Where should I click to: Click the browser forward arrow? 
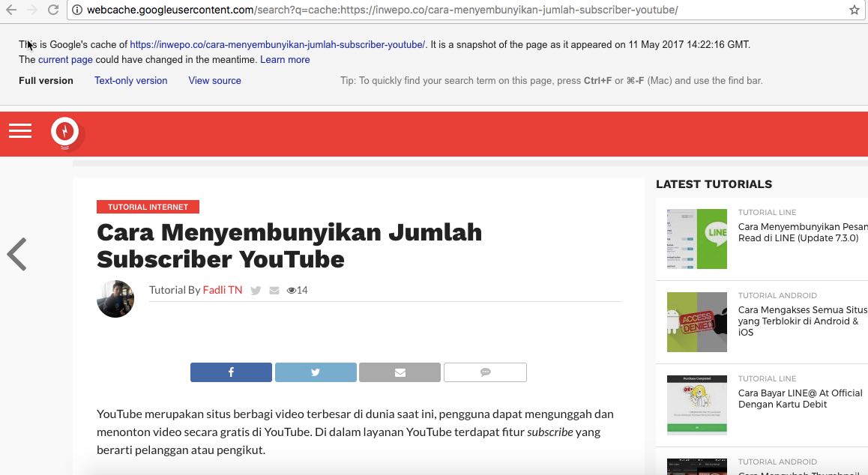[x=32, y=10]
